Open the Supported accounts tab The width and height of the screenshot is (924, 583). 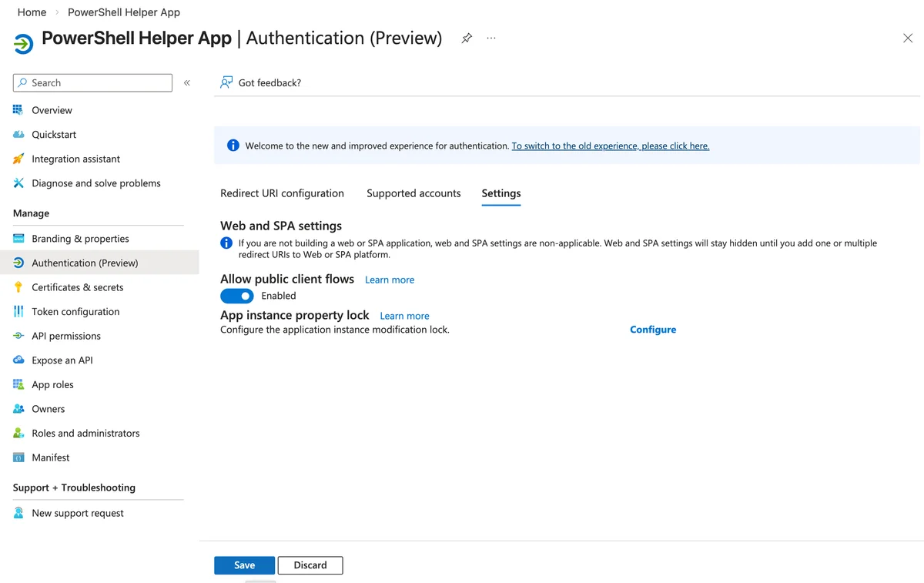[x=413, y=193]
